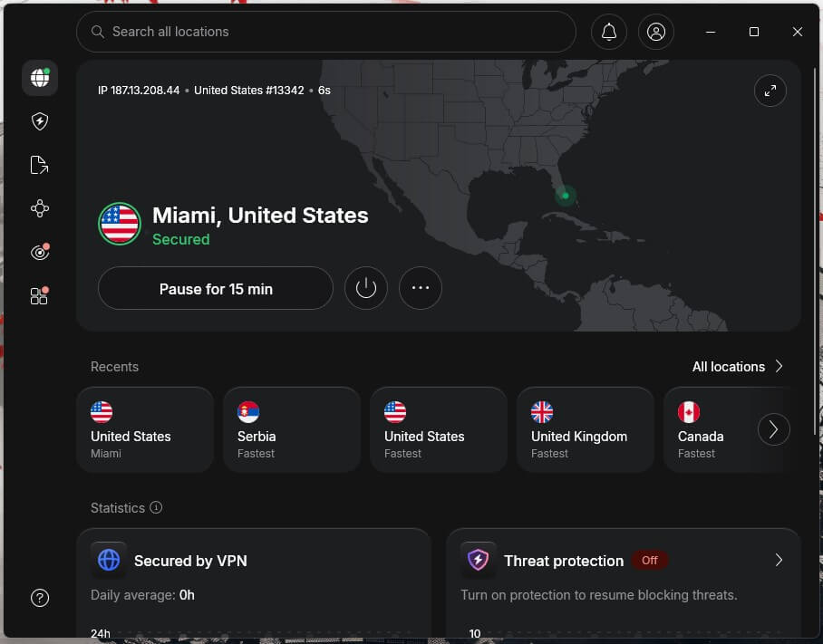Connect to recent United Kingdom Fastest
Screen dimensions: 823x644
pyautogui.click(x=586, y=429)
